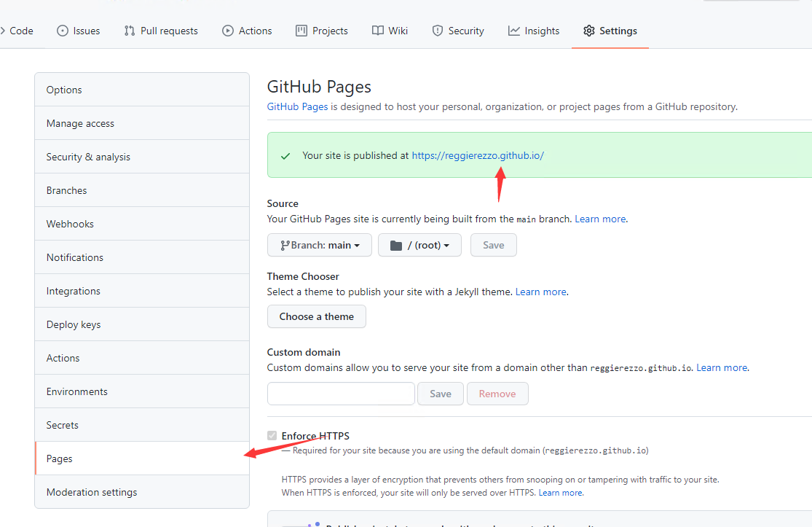Viewport: 812px width, 527px height.
Task: Select Actions in settings sidebar
Action: 142,358
